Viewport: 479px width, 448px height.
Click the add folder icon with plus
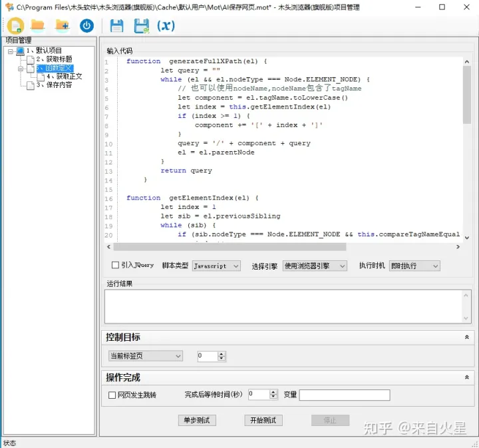[x=63, y=26]
